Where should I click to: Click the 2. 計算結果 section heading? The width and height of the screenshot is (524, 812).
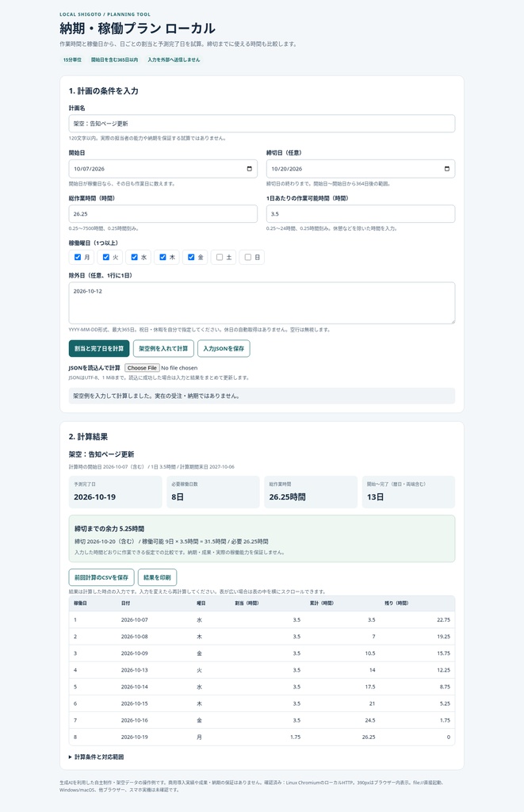coord(88,437)
